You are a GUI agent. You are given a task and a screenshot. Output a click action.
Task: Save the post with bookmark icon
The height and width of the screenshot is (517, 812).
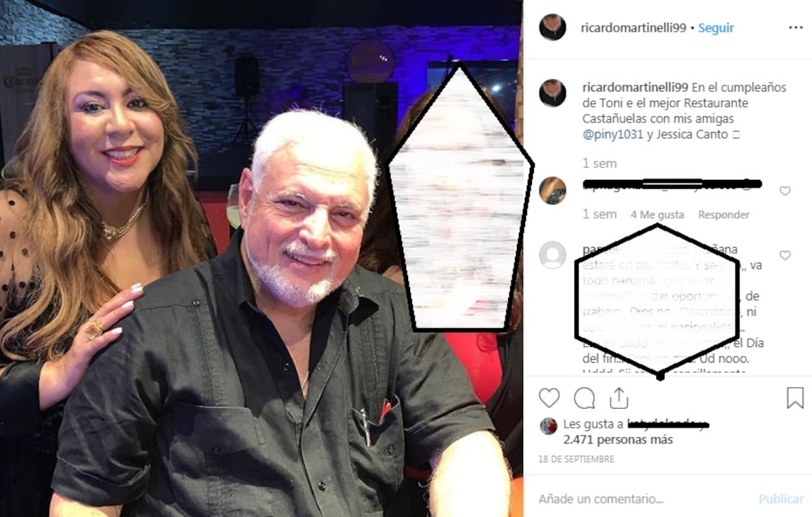point(795,398)
